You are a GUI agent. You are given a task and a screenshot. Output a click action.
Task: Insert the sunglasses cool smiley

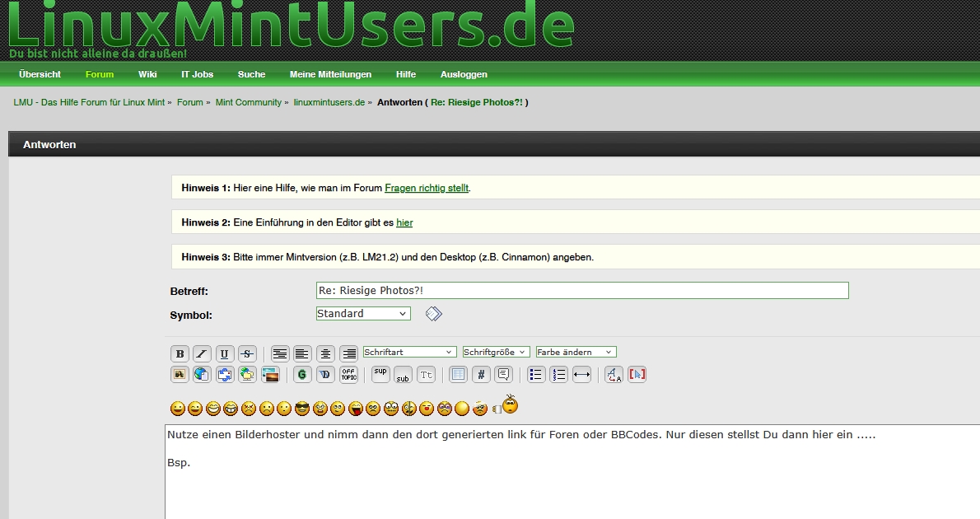(x=302, y=409)
